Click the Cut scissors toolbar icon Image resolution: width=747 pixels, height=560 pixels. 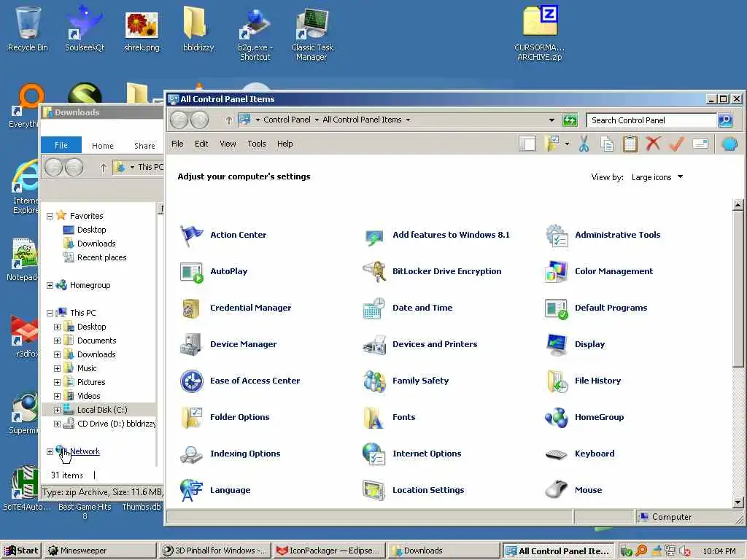point(584,144)
